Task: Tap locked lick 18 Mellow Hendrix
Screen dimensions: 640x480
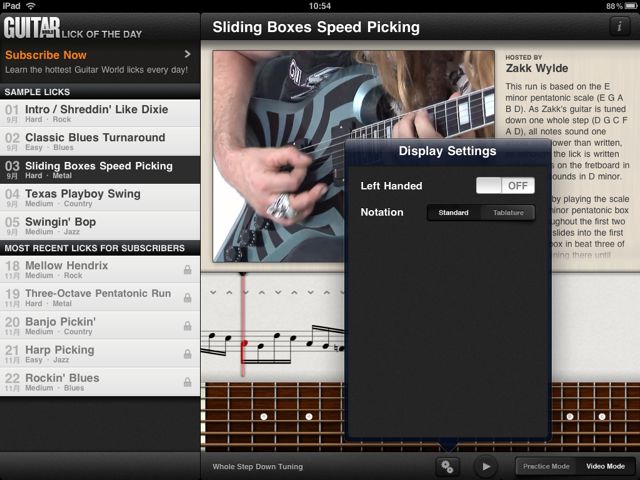Action: [x=100, y=269]
